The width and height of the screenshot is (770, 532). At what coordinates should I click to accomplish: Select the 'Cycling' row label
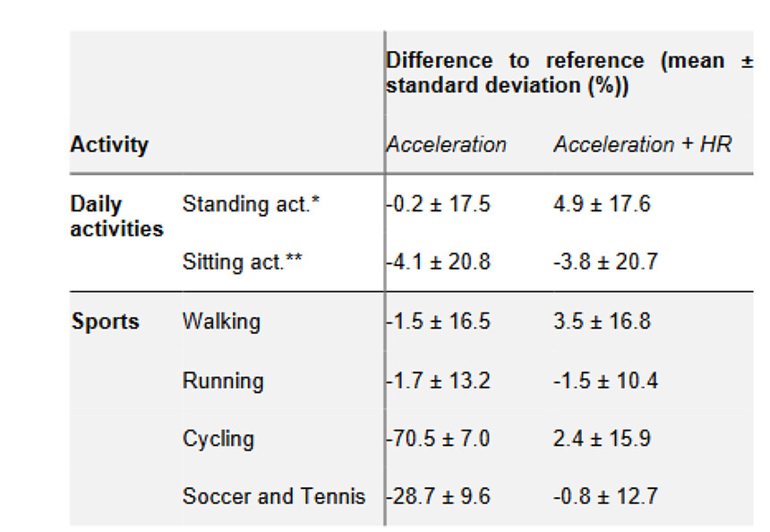[218, 439]
